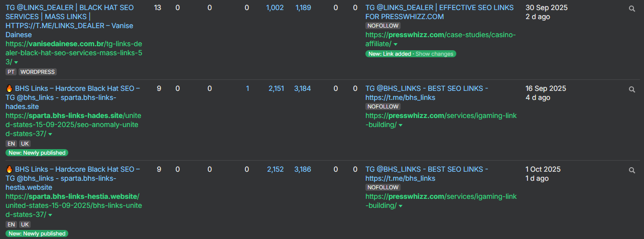Viewport: 644px width, 239px height.
Task: Expand the igaming-link-building URL caret in the 16 Sep row
Action: (x=400, y=126)
